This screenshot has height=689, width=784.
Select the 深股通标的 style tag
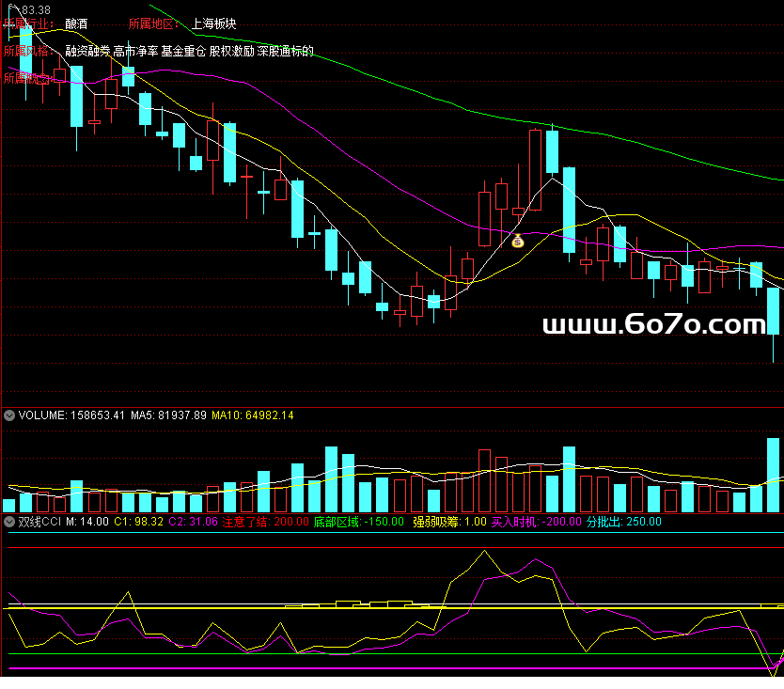286,51
